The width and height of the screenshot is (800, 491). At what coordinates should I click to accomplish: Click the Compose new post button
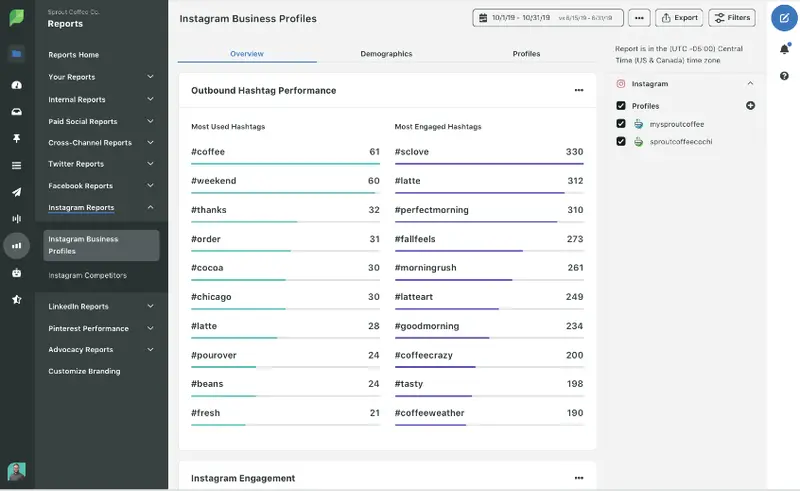[x=784, y=18]
